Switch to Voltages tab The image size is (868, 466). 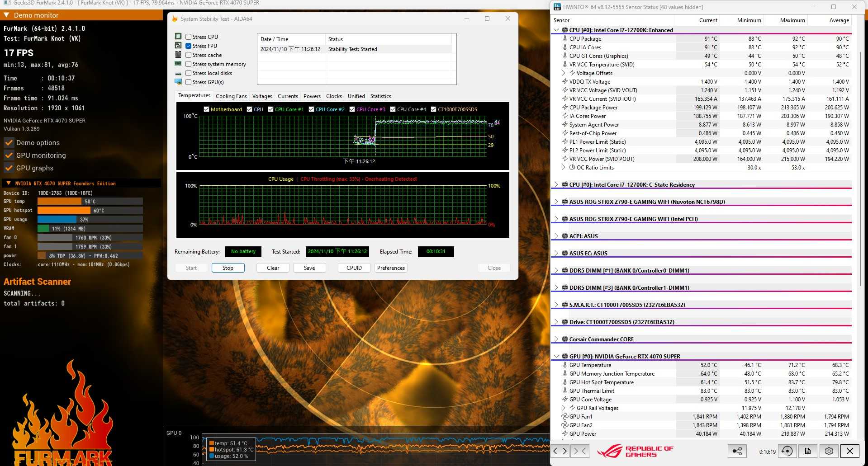(x=262, y=96)
